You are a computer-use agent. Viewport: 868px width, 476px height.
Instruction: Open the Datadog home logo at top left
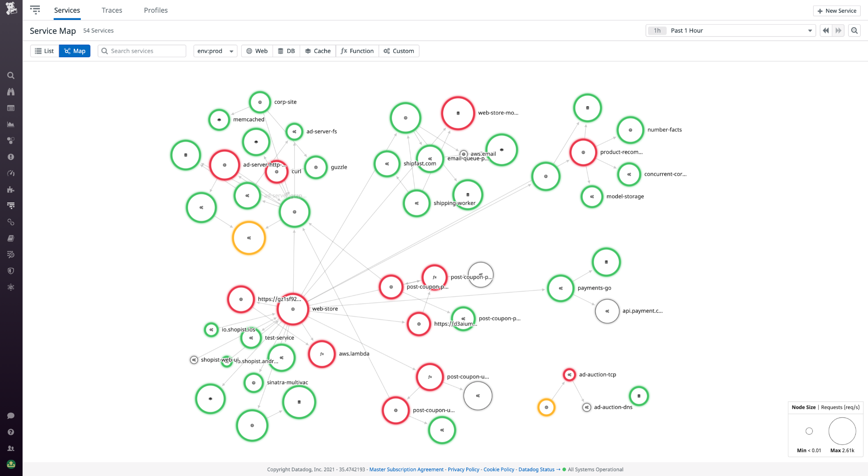pos(11,9)
